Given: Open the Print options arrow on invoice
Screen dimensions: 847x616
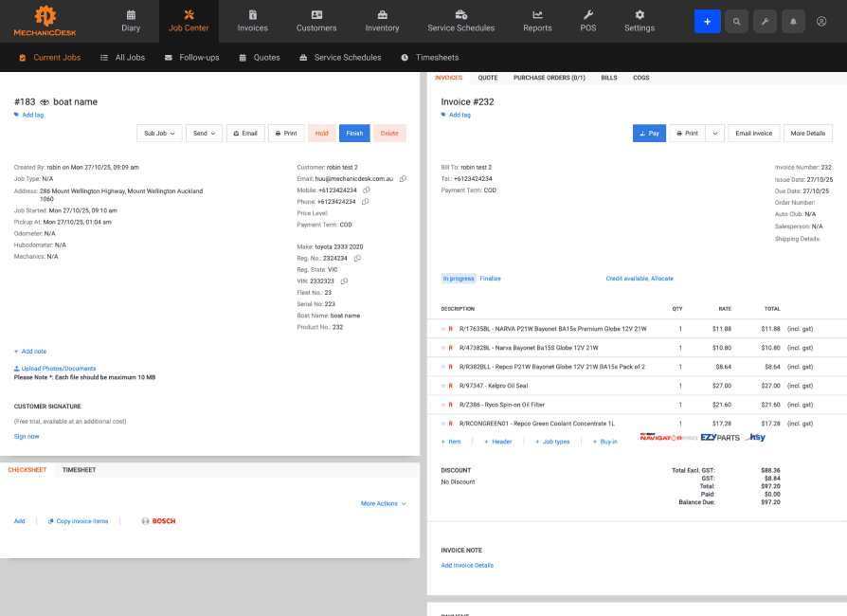Looking at the screenshot, I should pyautogui.click(x=714, y=134).
